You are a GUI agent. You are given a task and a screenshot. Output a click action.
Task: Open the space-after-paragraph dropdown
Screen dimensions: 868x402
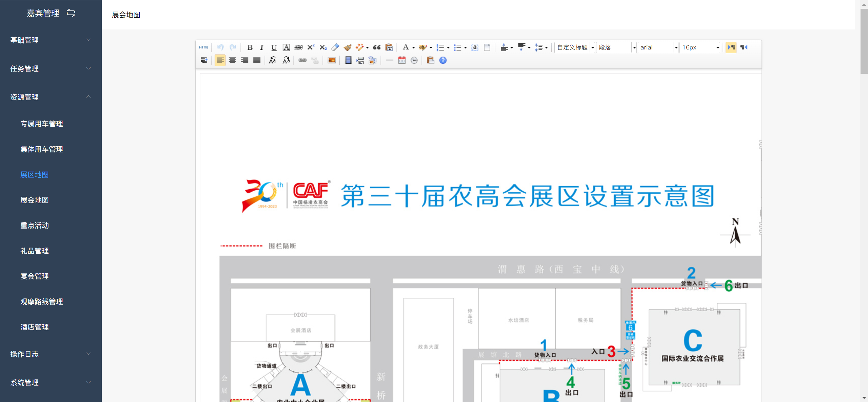529,48
